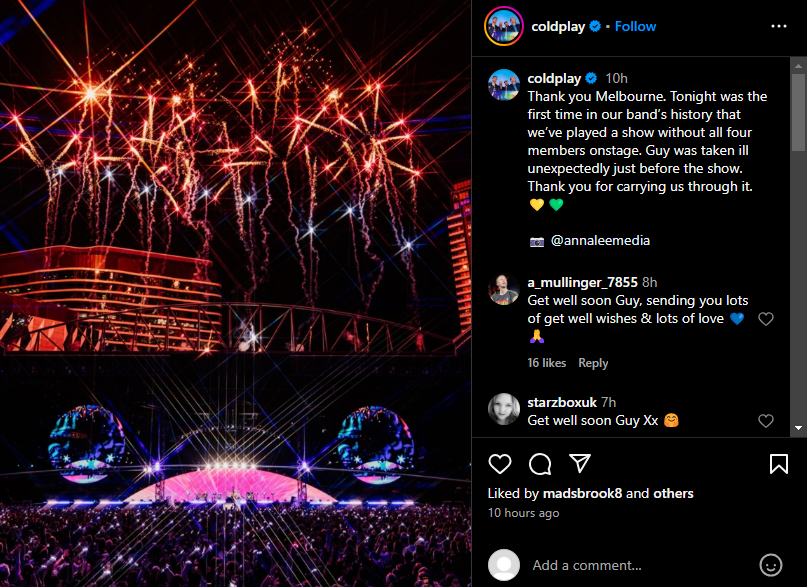Open the concert fireworks photo
The width and height of the screenshot is (807, 587).
pyautogui.click(x=236, y=293)
